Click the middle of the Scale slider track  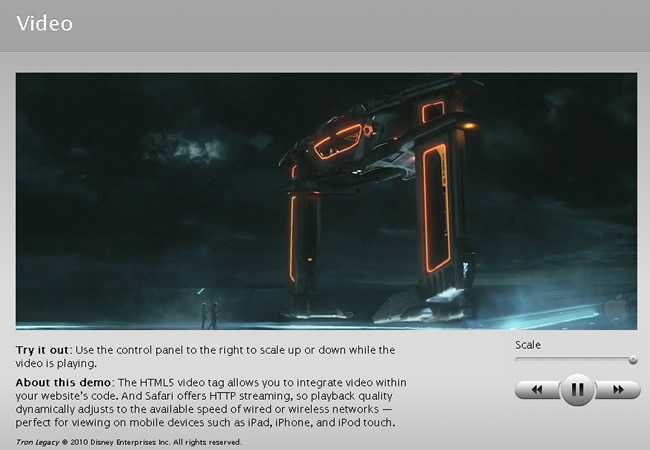575,359
